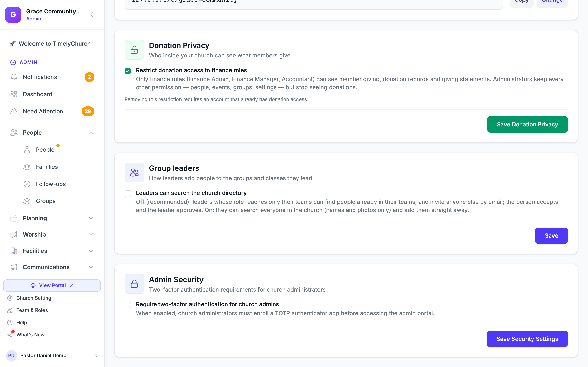The height and width of the screenshot is (367, 588).
Task: Check Require two-factor authentication for church admins
Action: tap(128, 305)
